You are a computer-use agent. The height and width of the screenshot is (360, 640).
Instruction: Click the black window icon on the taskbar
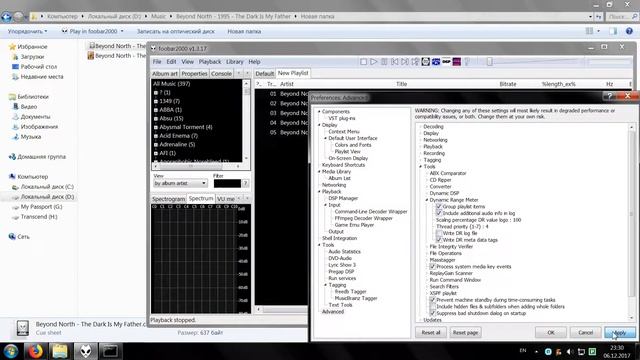110,351
